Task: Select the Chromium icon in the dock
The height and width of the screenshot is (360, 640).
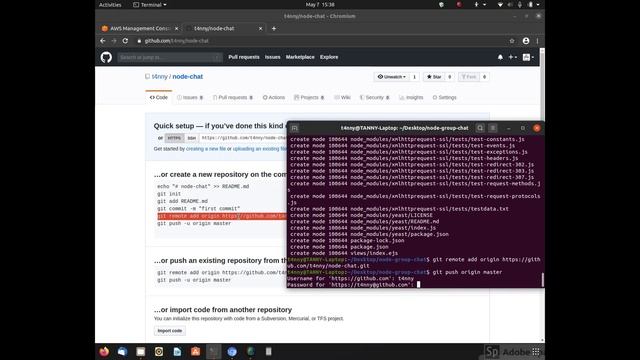Action: (x=232, y=351)
